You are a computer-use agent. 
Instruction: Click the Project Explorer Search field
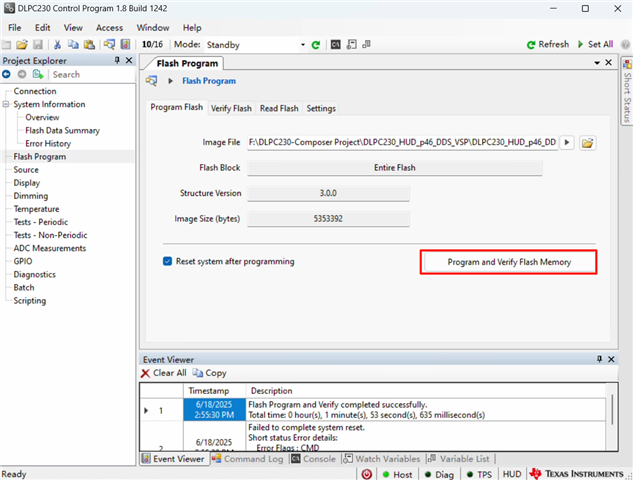click(93, 75)
